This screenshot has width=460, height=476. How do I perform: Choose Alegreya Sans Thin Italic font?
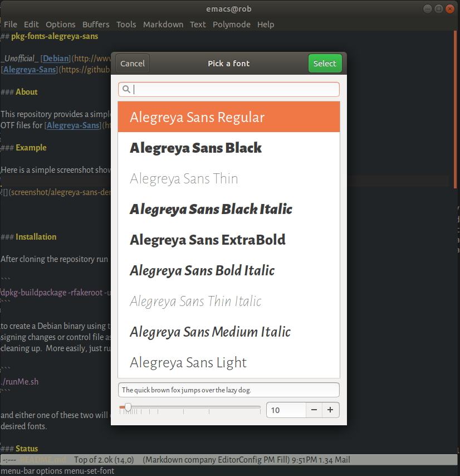click(x=229, y=301)
